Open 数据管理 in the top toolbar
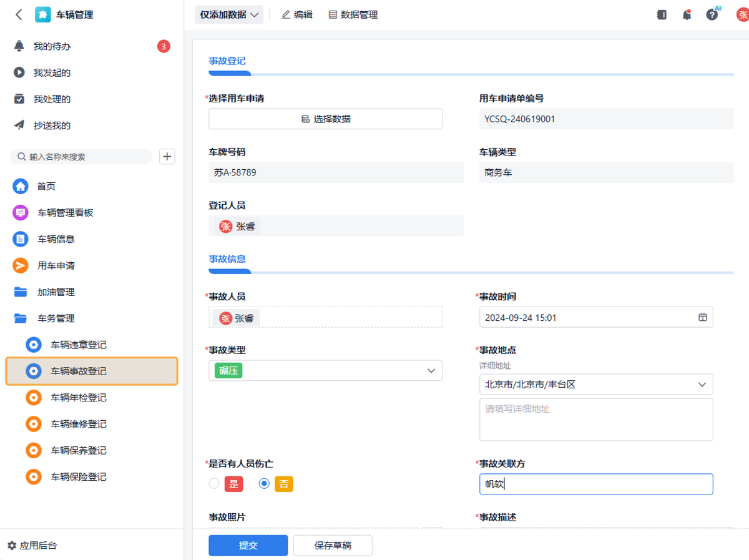Screen dimensions: 749x560 click(x=353, y=15)
